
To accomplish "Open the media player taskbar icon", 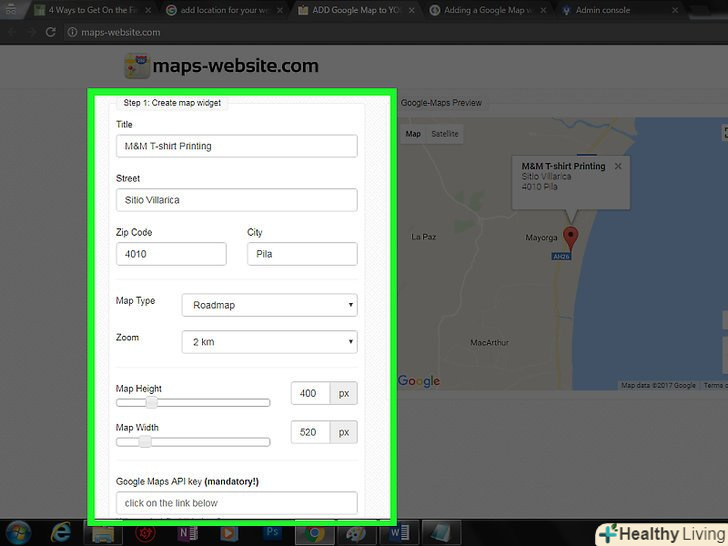I will (228, 533).
